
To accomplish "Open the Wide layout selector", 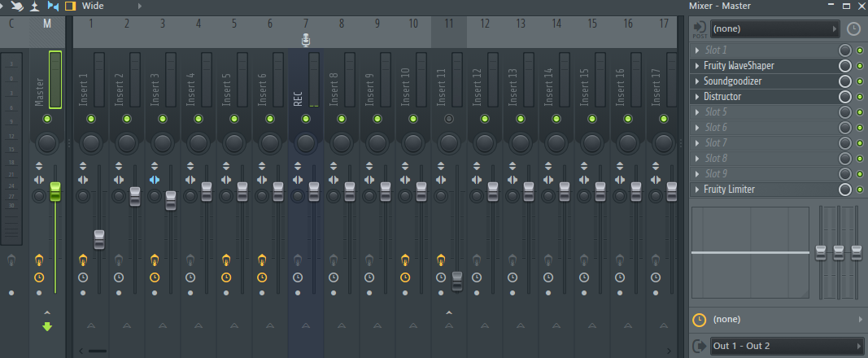I will (93, 6).
